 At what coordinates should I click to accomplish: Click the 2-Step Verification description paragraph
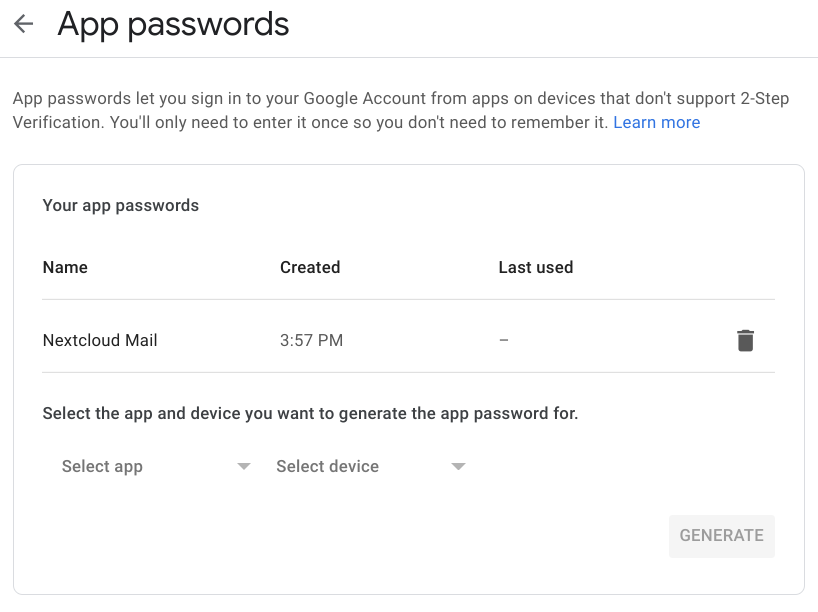click(401, 110)
